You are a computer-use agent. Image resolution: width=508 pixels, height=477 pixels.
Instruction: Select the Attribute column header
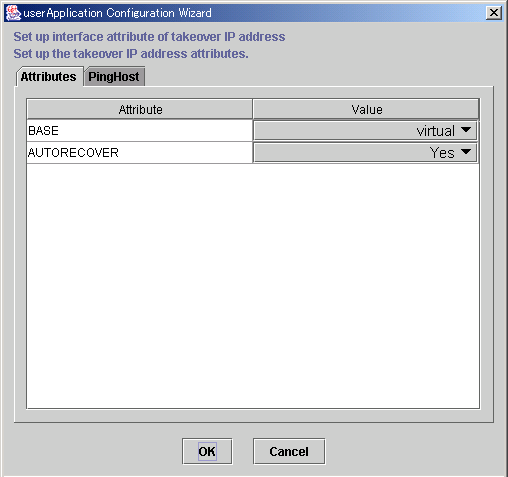tap(140, 109)
